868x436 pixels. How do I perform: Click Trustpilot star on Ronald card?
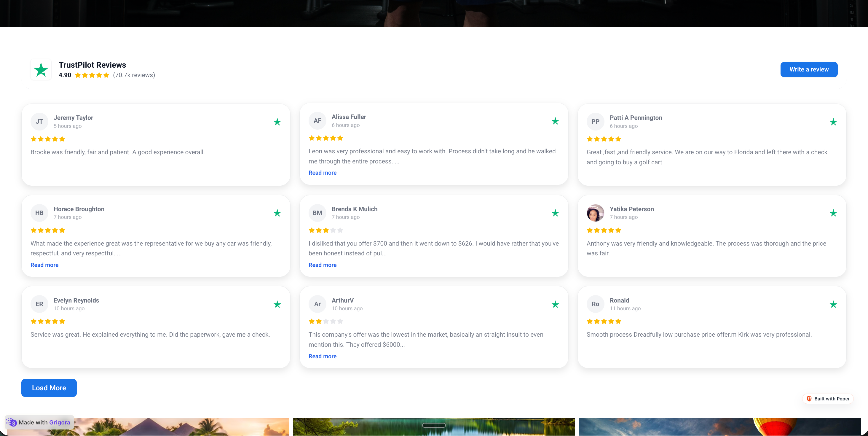coord(833,305)
